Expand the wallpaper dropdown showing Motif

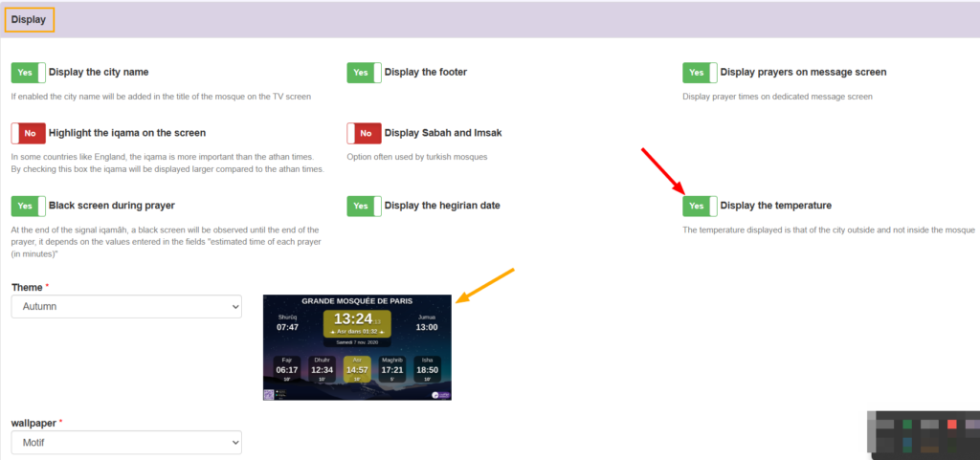pyautogui.click(x=126, y=442)
